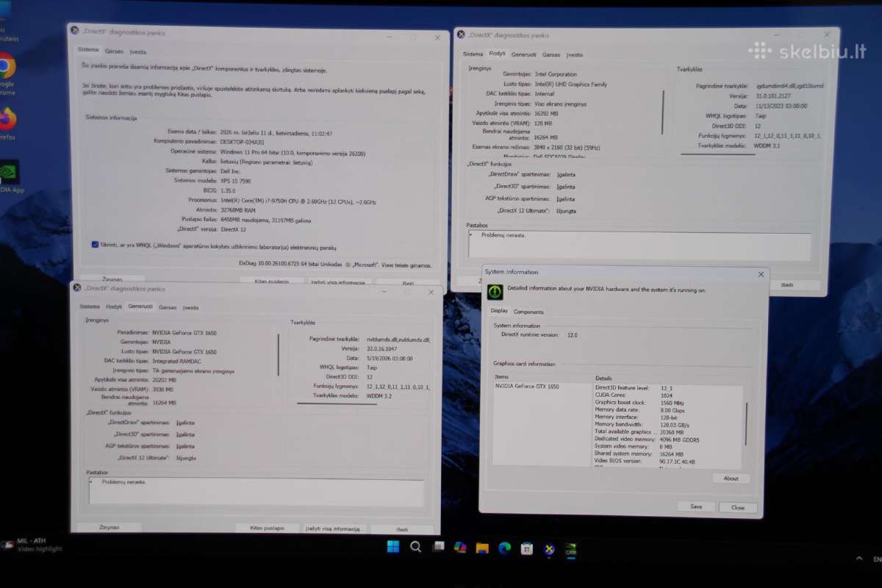Select NVIDIA GeForce GTX 1650 in Items list
882x588 pixels.
(x=527, y=386)
